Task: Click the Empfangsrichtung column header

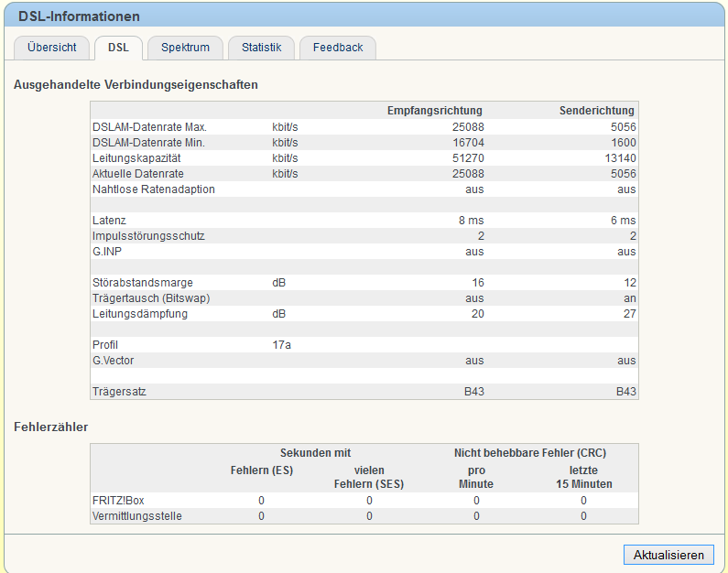Action: click(435, 111)
